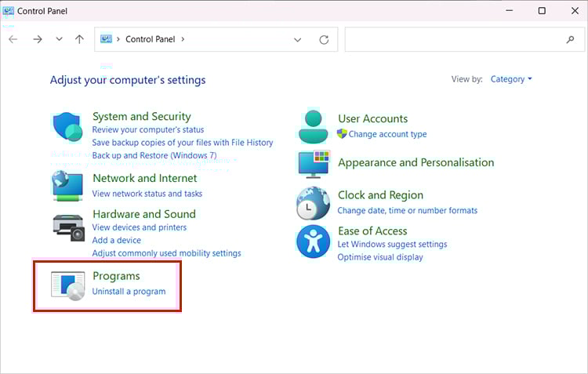Open the User Accounts person icon
Screen dimensions: 588x374
314,127
